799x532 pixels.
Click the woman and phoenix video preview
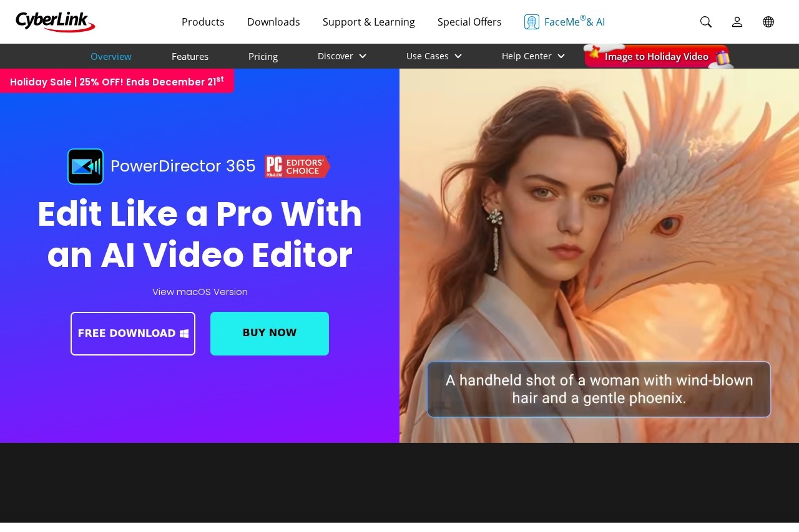tap(599, 256)
